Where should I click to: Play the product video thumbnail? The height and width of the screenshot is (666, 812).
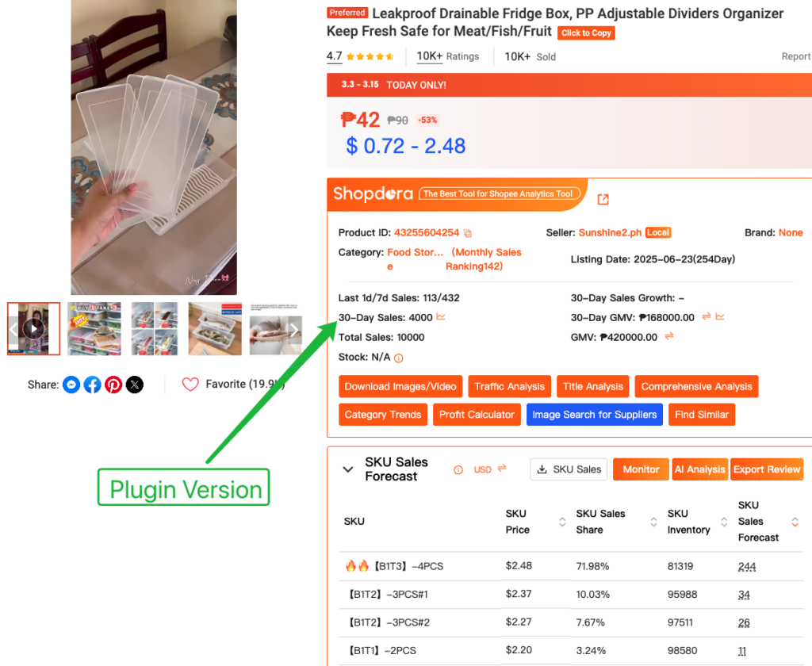tap(33, 329)
